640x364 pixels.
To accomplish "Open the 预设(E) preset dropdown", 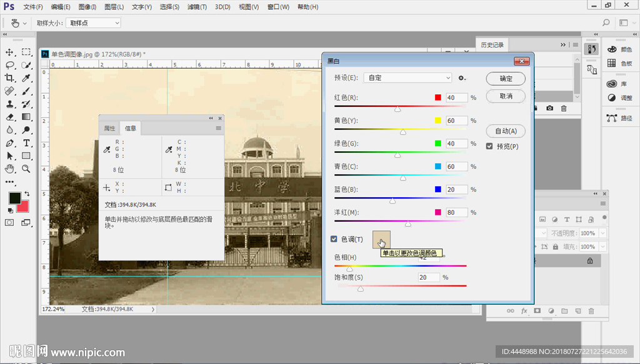I will [x=408, y=78].
